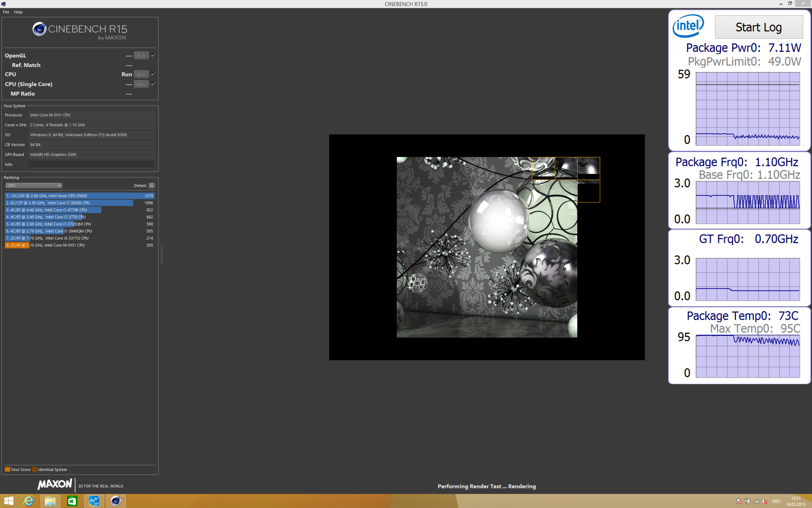Open Action Center flag tray icon

coord(739,502)
